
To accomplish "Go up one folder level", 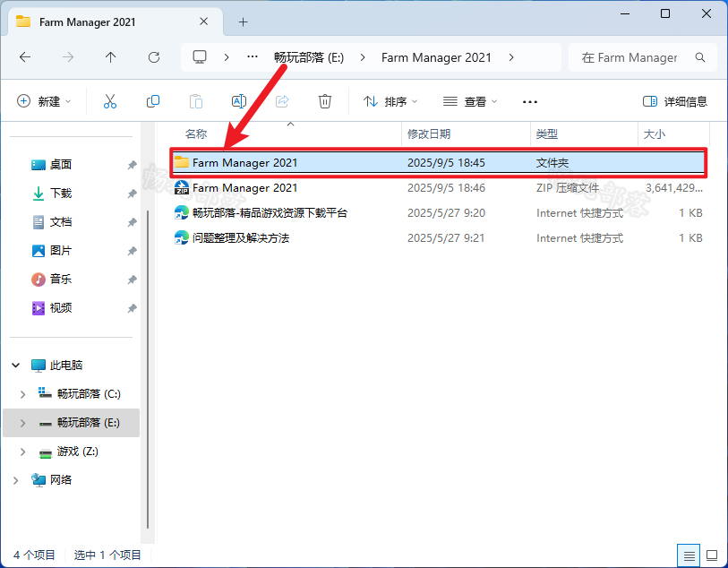I will [x=110, y=57].
